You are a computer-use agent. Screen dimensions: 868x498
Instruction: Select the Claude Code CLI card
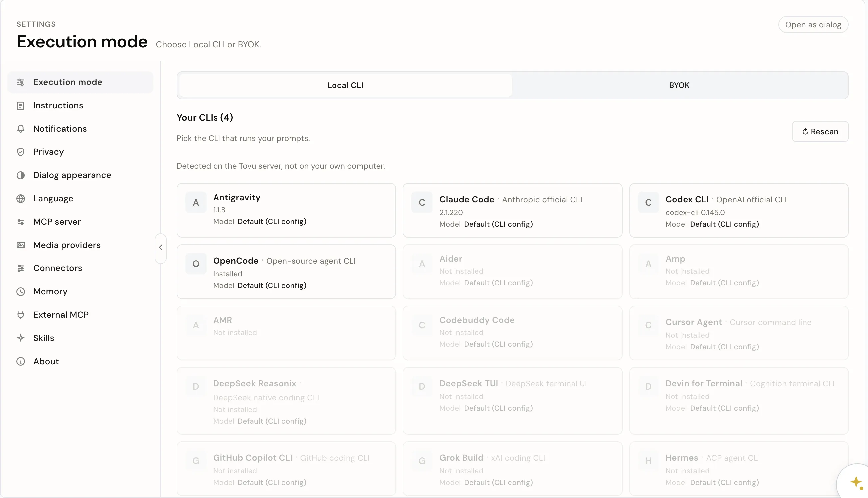tap(512, 210)
